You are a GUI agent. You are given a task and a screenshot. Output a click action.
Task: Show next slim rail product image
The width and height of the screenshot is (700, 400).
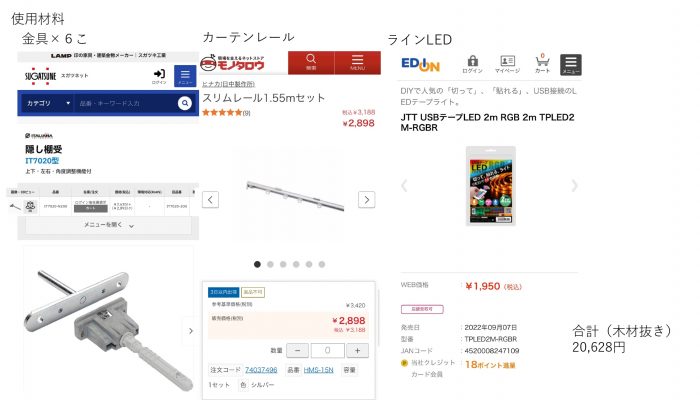tap(367, 200)
